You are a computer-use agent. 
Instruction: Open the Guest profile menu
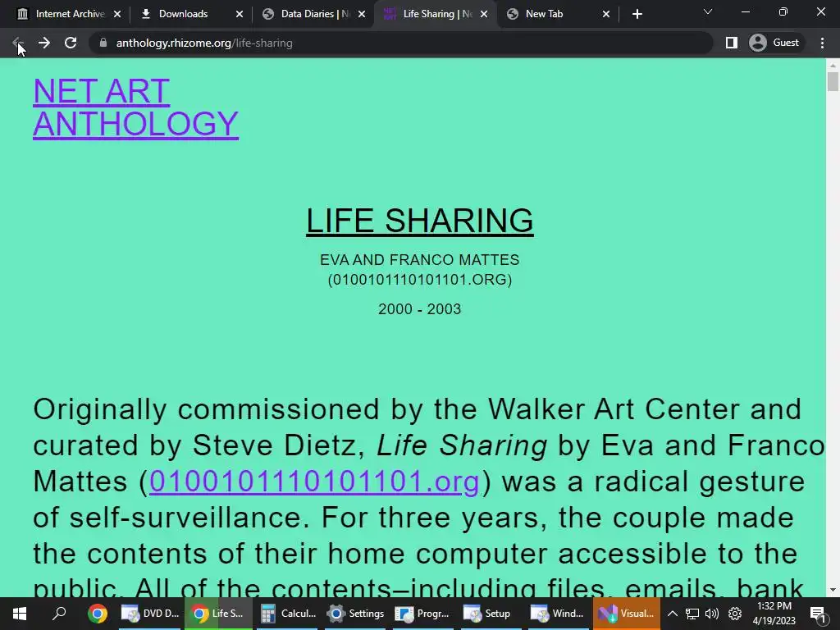tap(774, 43)
